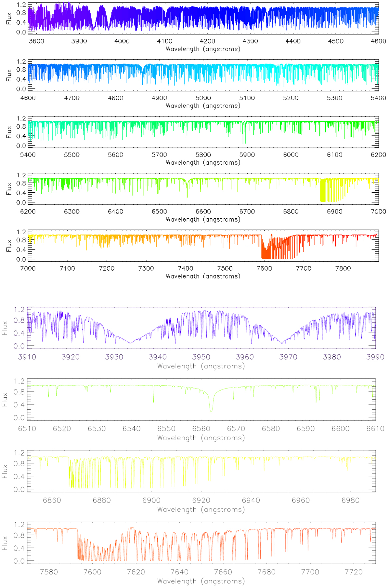The width and height of the screenshot is (390, 588).
Task: Click the 7640 tick label
Action: tap(179, 572)
